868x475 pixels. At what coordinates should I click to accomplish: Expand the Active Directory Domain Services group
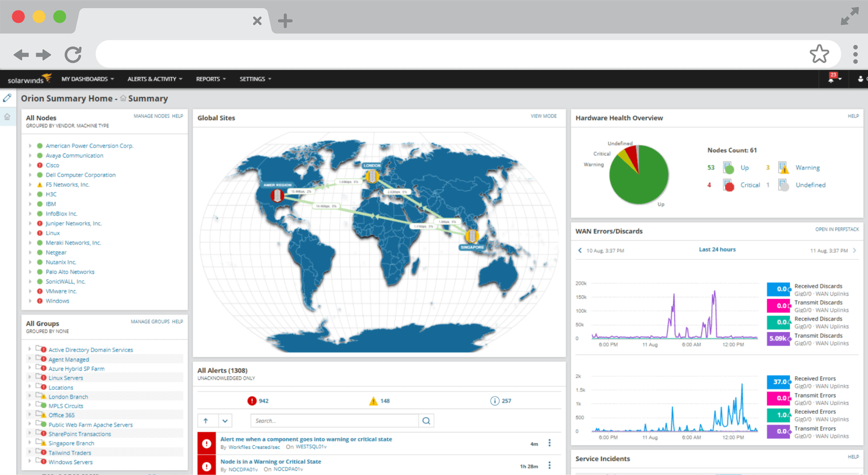point(30,350)
